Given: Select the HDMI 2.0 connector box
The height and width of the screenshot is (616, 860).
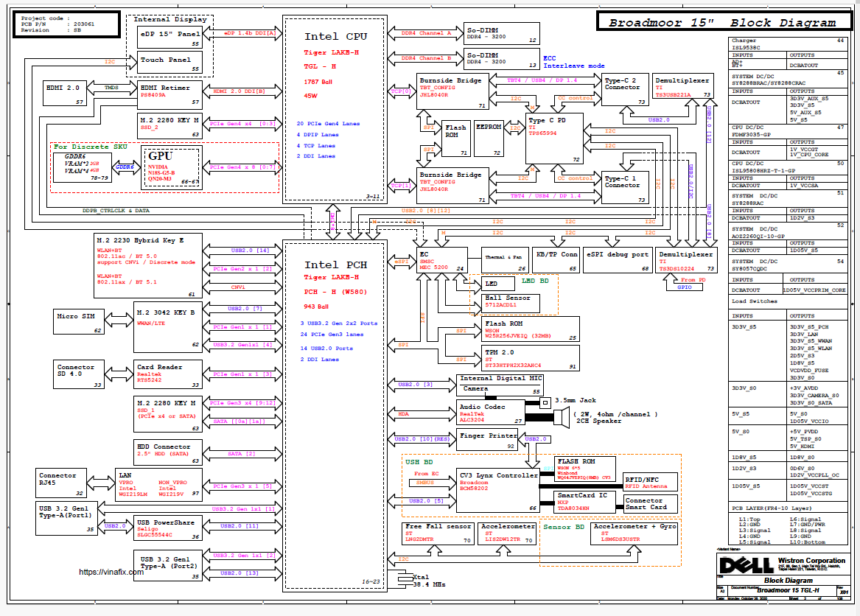Looking at the screenshot, I should [66, 93].
